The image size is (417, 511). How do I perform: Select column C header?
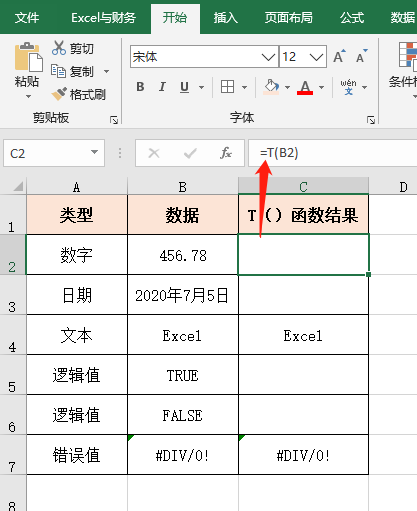(303, 187)
